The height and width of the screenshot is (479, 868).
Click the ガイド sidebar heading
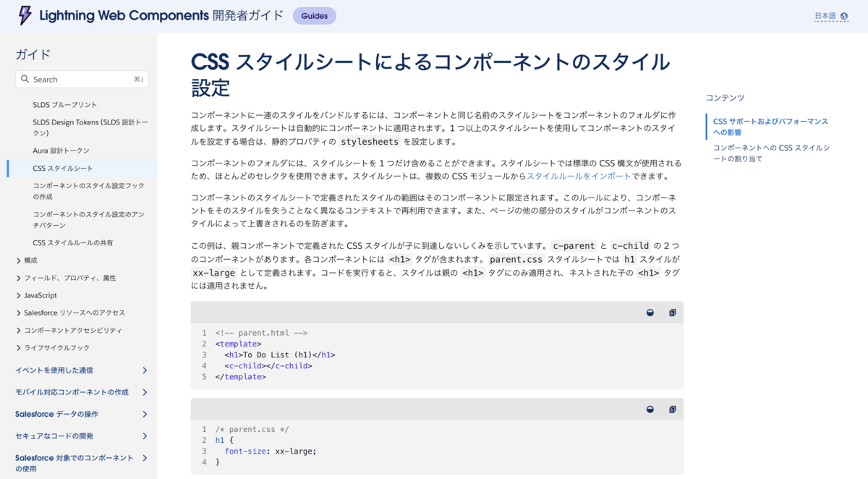(x=33, y=55)
